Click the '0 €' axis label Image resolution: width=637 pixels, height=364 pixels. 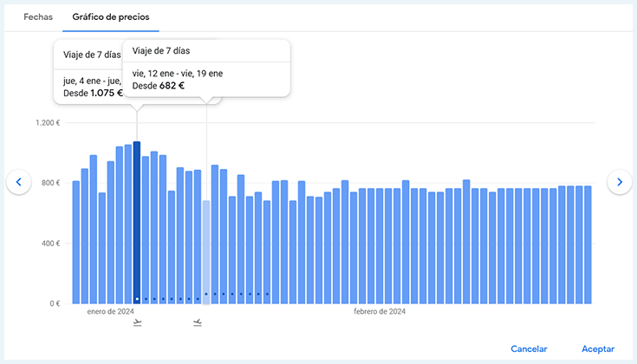(55, 303)
